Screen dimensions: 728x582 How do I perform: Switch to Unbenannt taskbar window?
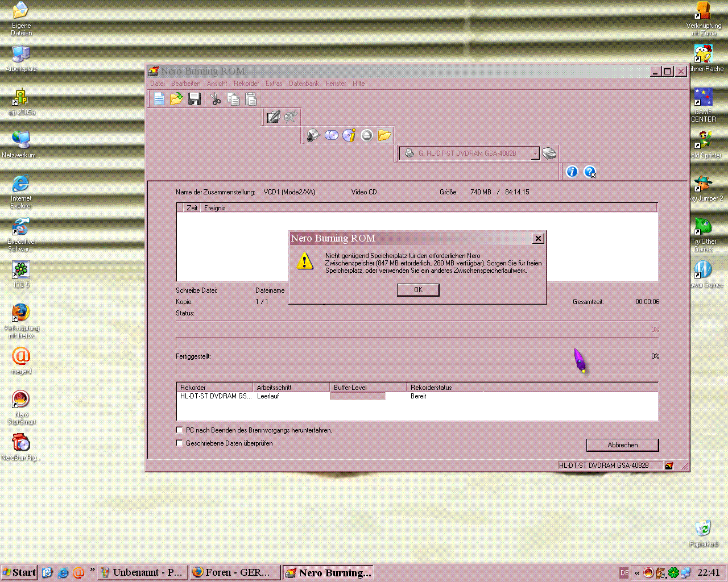pos(141,572)
